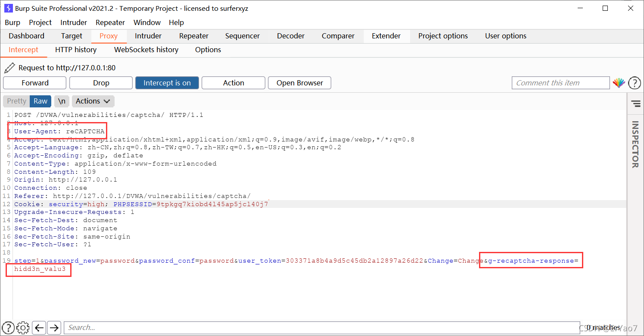Viewport: 644px width, 336px height.
Task: Open the Project menu
Action: pos(40,22)
